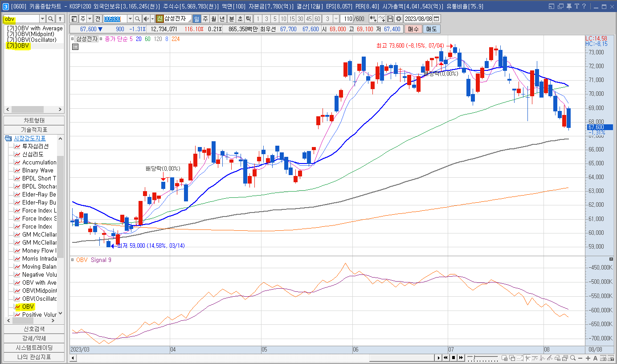
Task: Click the save chart floppy icon
Action: pyautogui.click(x=390, y=19)
